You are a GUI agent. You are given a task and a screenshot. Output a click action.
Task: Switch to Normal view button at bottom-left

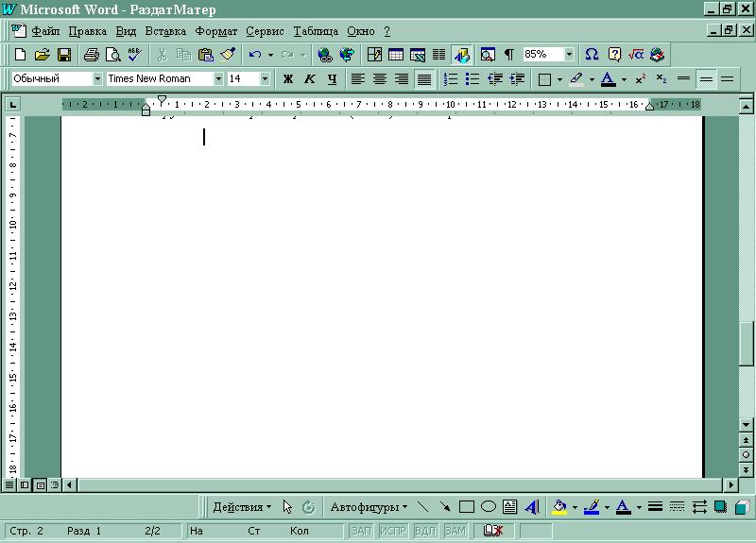(9, 484)
